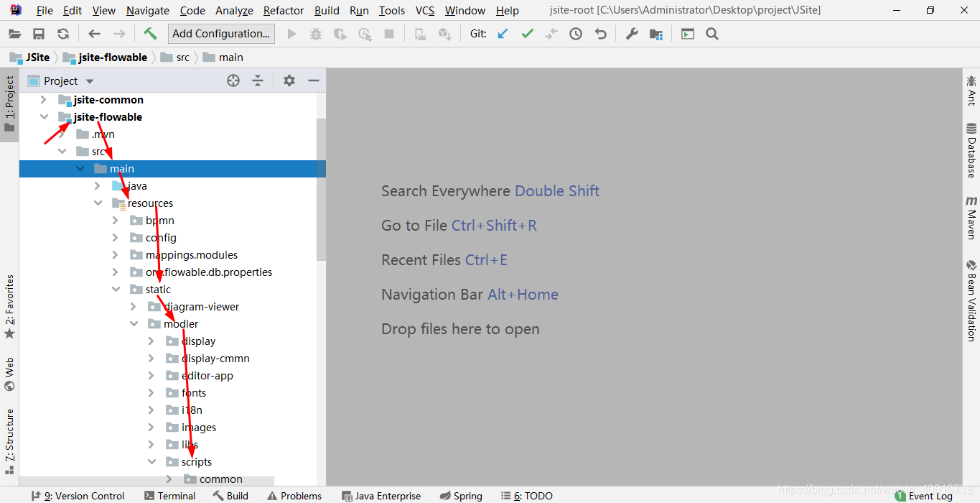Viewport: 980px width, 503px height.
Task: Navigate forward with the right arrow icon
Action: pyautogui.click(x=119, y=34)
